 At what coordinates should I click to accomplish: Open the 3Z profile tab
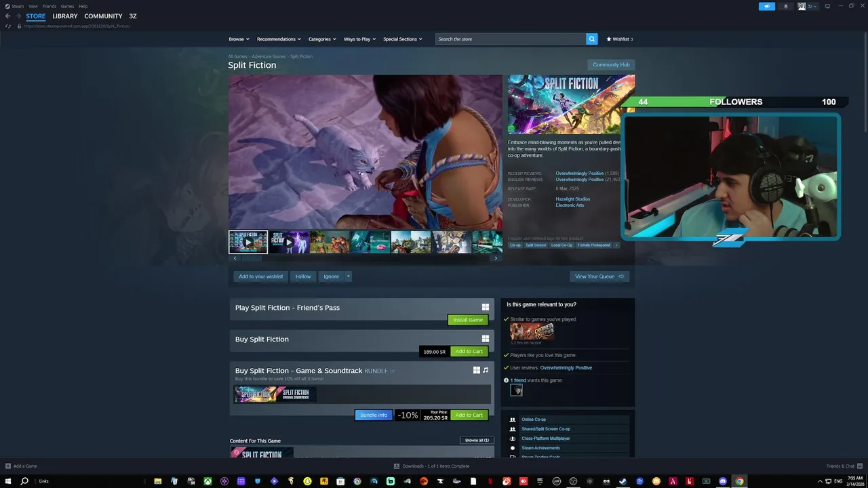point(133,16)
